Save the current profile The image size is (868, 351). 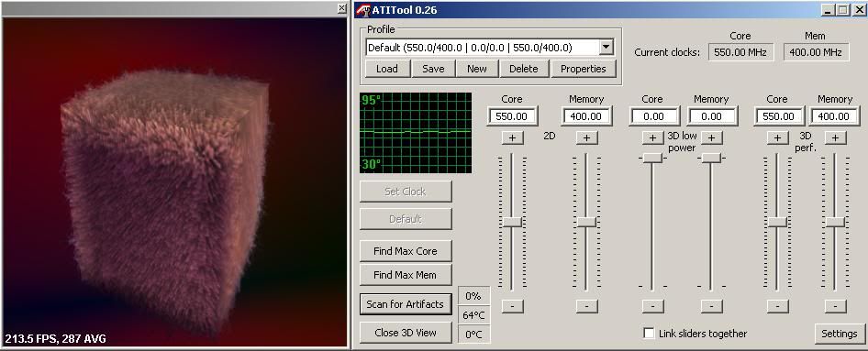tap(433, 69)
